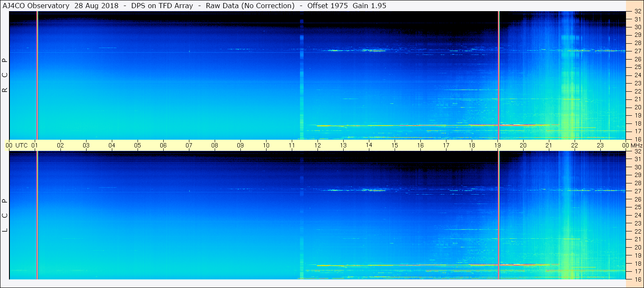This screenshot has width=644, height=288.
Task: Click the 17 MHz tick in the LCP panel
Action: [638, 271]
